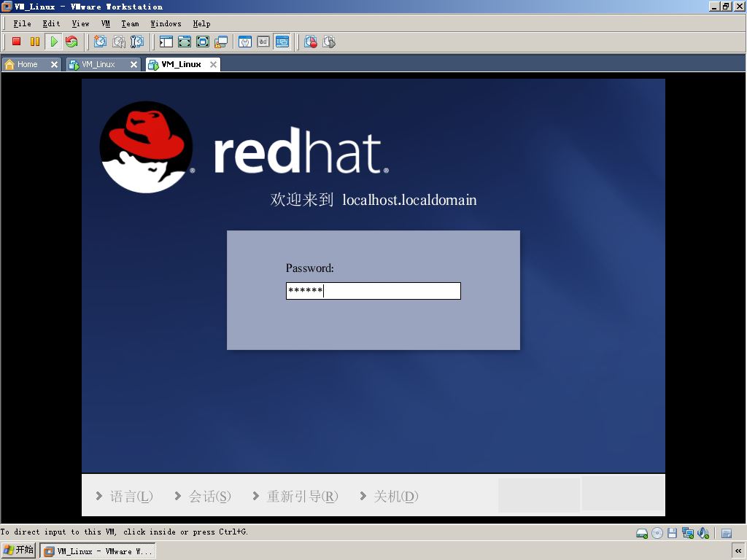Click the CD-ROM device status icon
This screenshot has height=560, width=747.
point(657,533)
